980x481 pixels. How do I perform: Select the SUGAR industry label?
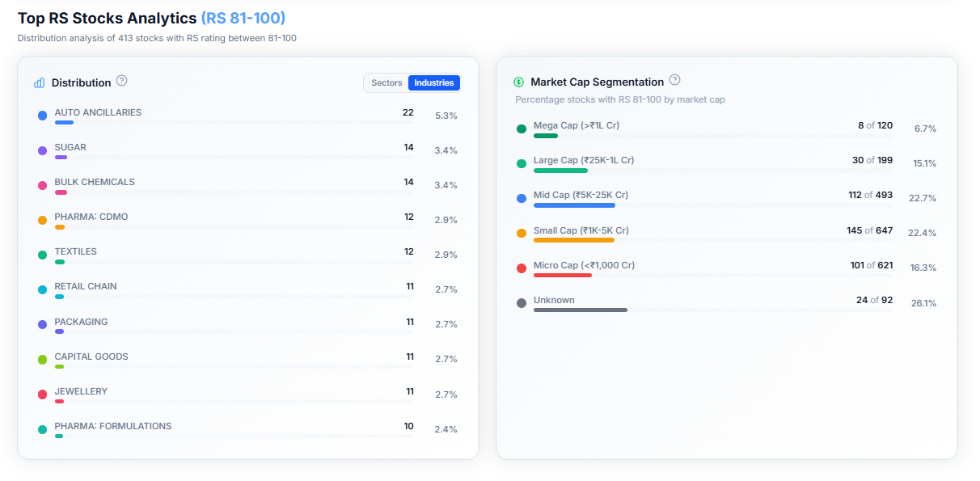(70, 147)
